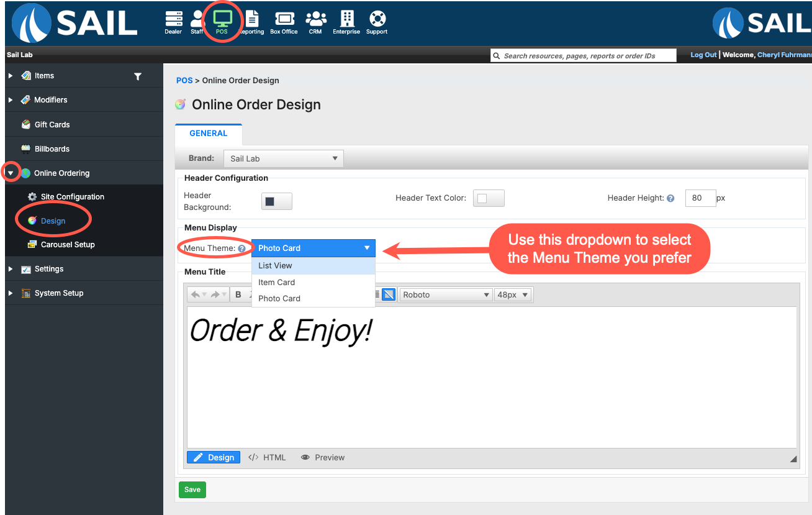Expand the System Setup section
The image size is (812, 515).
[x=11, y=293]
